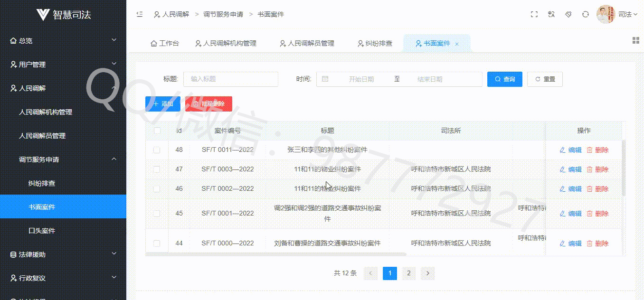Click the refresh icon in top bar

click(586, 14)
